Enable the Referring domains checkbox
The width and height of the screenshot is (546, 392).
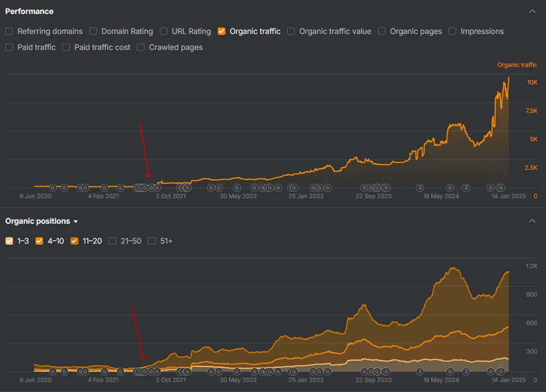pos(9,31)
